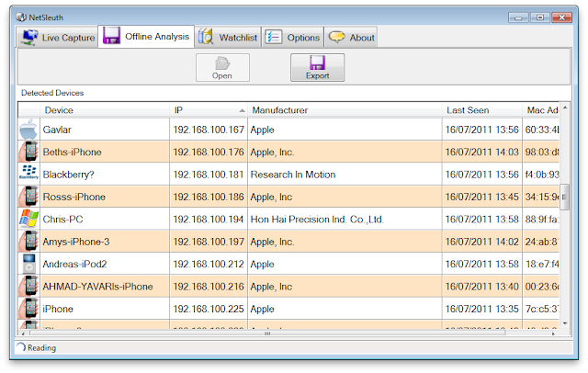Click IP address 192.168.100.176
This screenshot has height=373, width=588.
tap(209, 152)
